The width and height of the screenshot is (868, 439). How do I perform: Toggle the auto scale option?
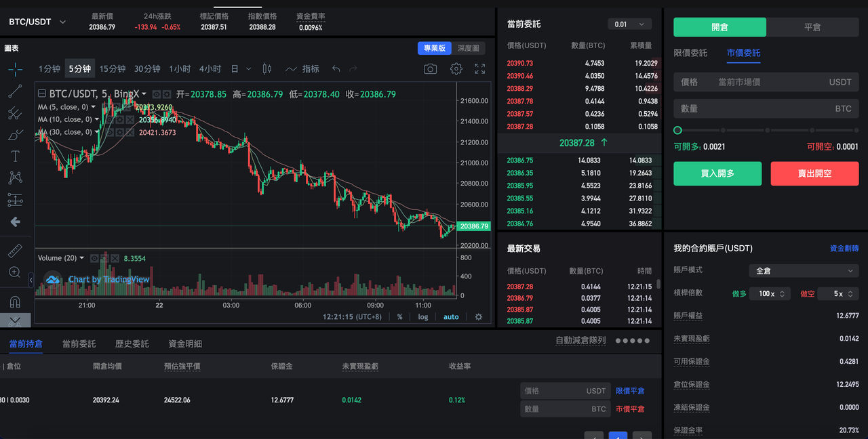click(x=451, y=317)
